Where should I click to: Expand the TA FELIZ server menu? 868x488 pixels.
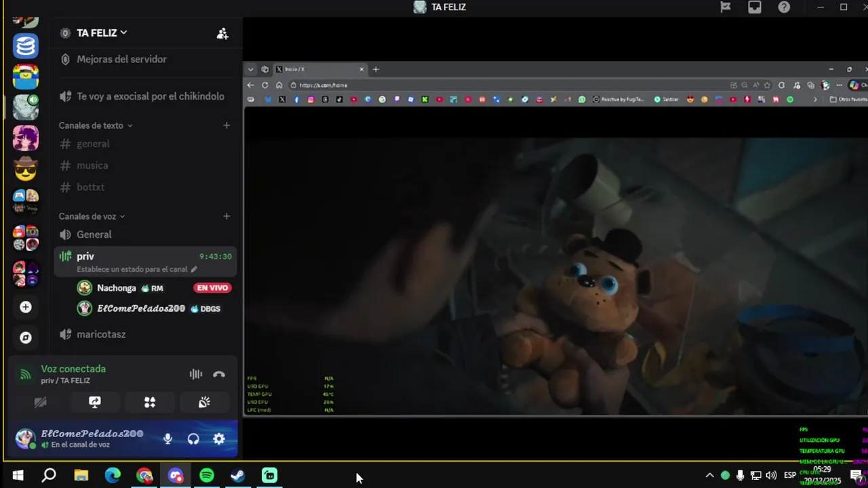coord(102,33)
